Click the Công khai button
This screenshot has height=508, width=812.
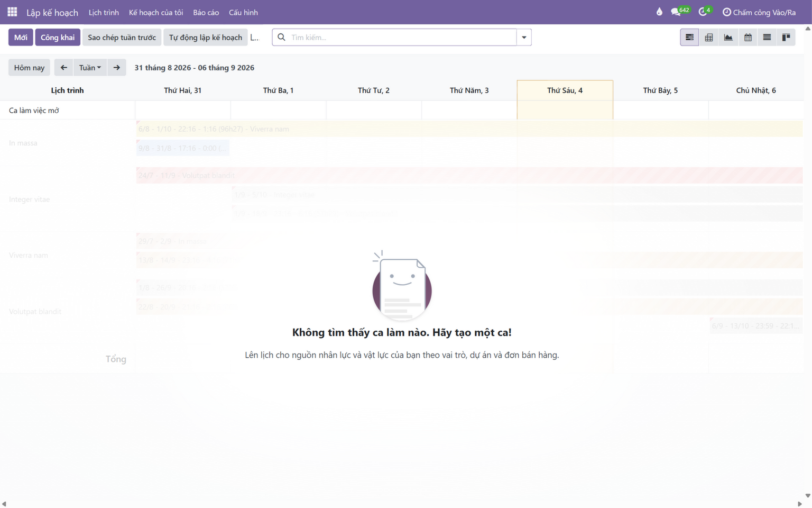coord(58,37)
